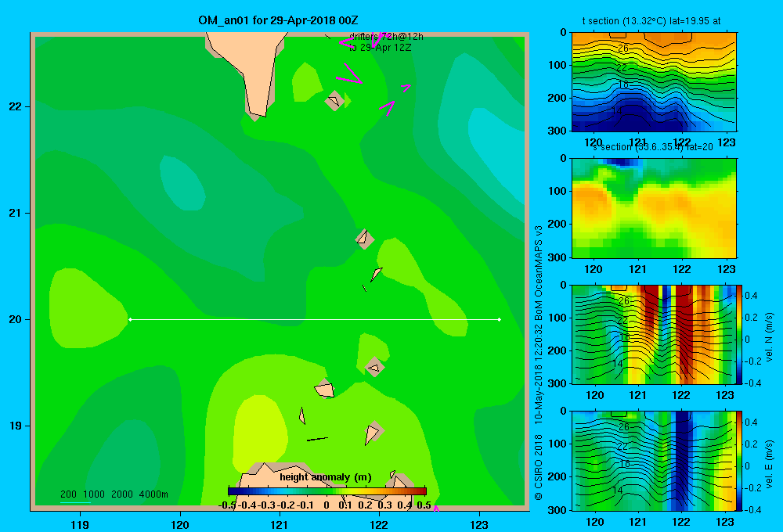Click the 'height anomaly (m)' colorbar label
783x532 pixels.
[x=326, y=477]
